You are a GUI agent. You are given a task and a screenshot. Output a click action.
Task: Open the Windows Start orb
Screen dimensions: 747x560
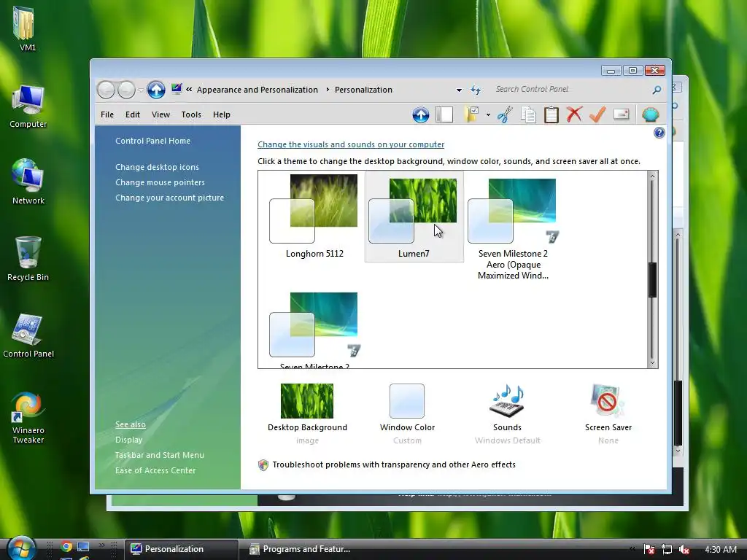click(21, 548)
